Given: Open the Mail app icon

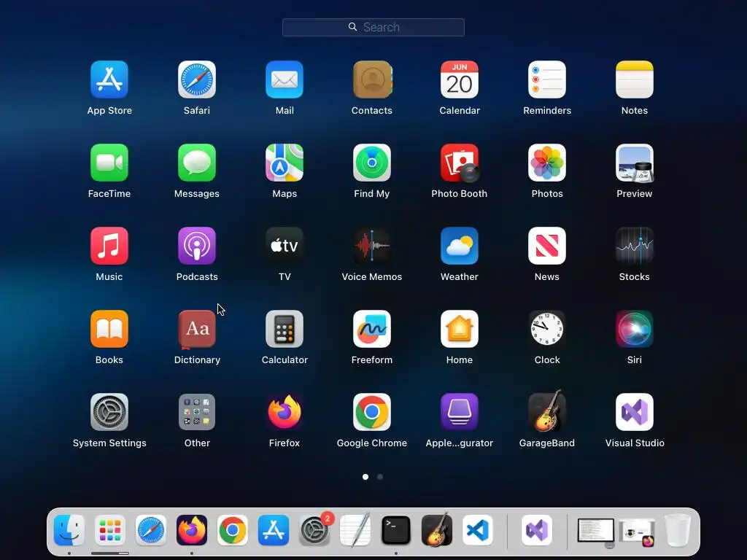Looking at the screenshot, I should pos(285,79).
